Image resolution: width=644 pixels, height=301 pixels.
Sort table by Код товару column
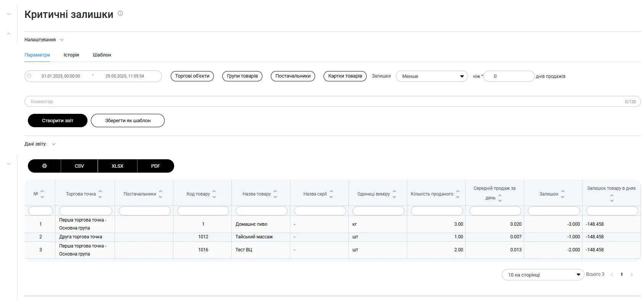pyautogui.click(x=214, y=194)
